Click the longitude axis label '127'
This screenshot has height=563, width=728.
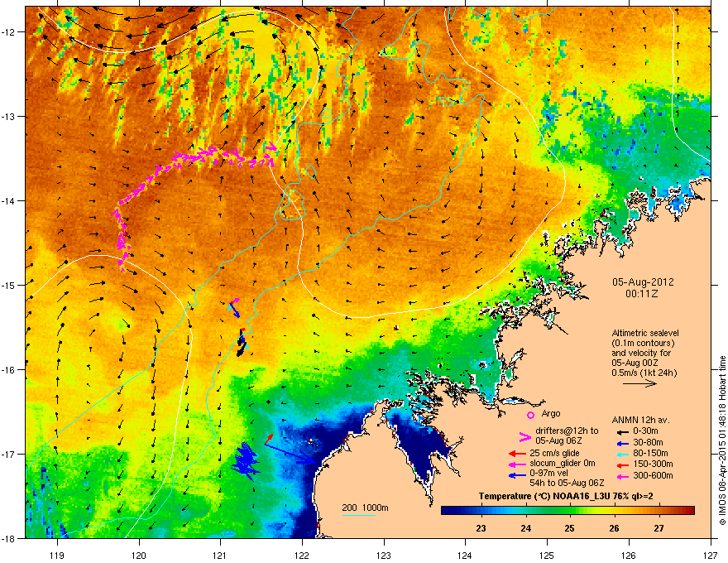pos(711,555)
